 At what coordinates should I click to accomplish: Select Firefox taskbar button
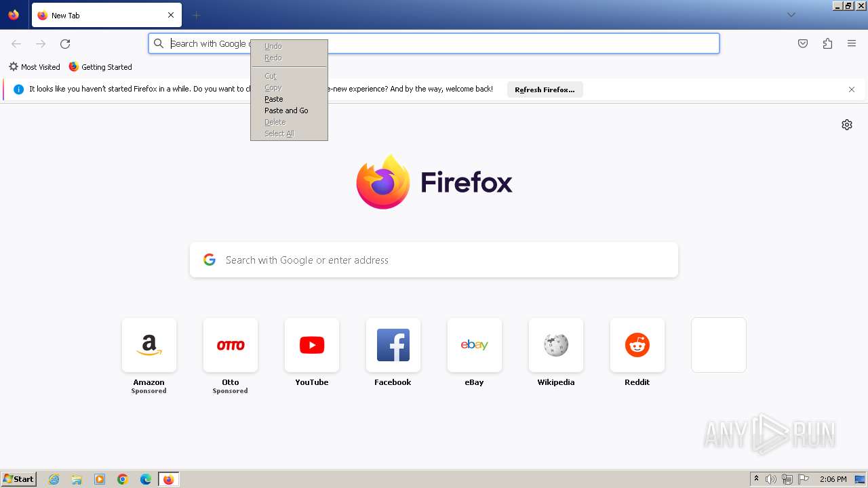(168, 479)
